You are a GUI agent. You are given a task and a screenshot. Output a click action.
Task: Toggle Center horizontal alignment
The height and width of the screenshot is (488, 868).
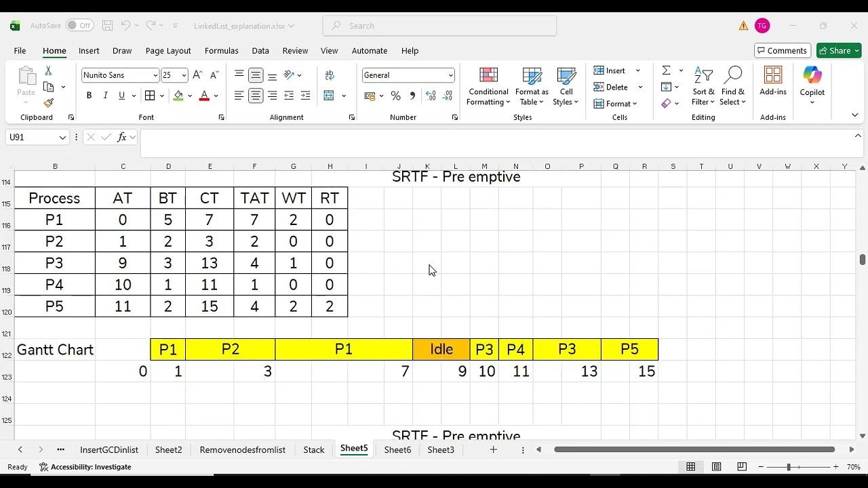pos(256,96)
